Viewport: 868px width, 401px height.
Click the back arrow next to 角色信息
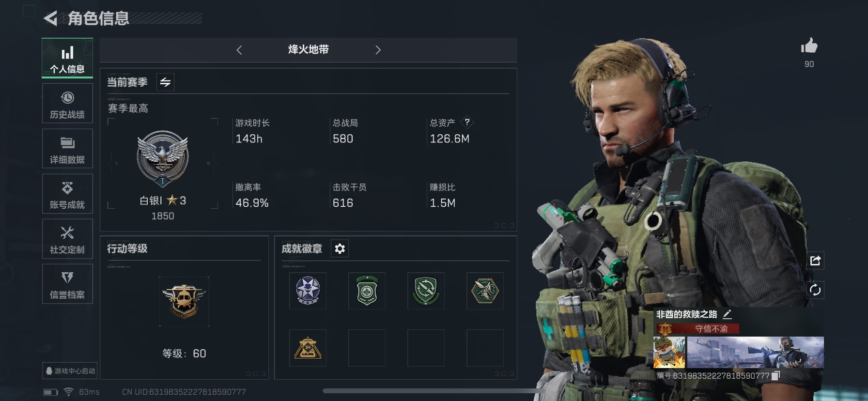(x=50, y=18)
